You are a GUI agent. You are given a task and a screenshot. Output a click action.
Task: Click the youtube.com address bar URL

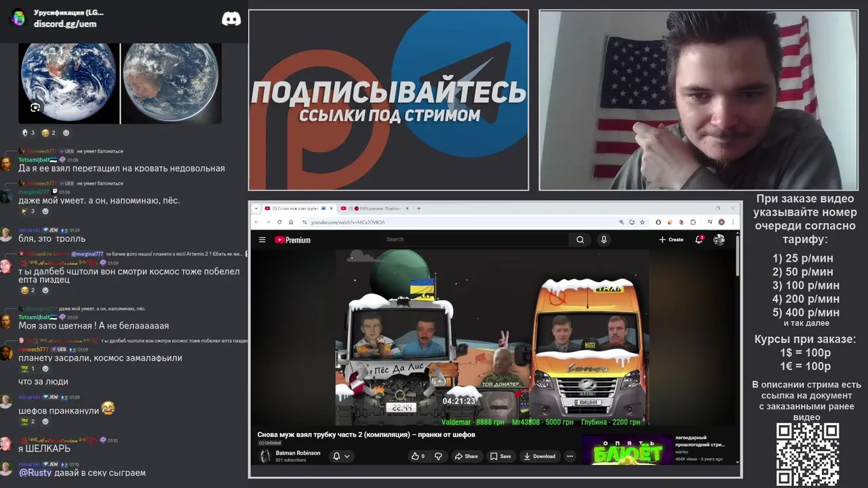click(x=348, y=222)
